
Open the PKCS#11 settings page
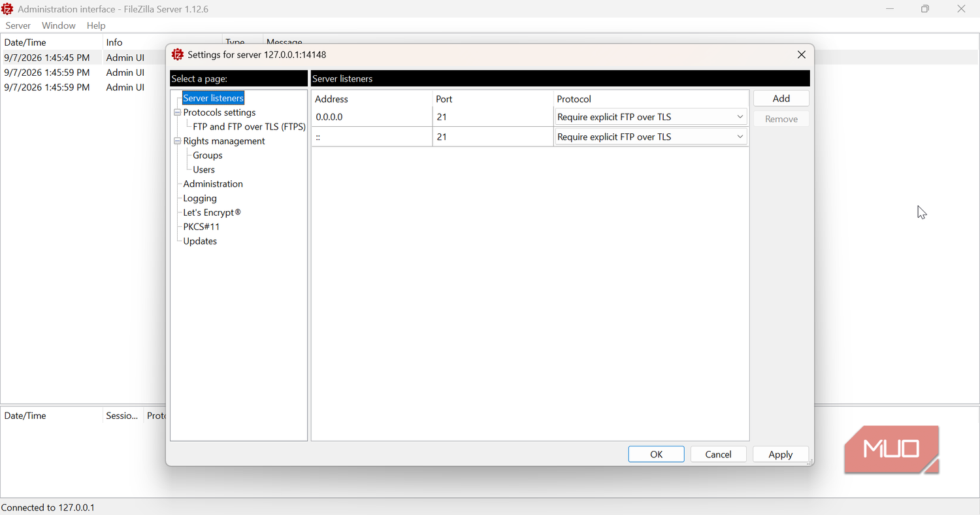click(x=201, y=227)
